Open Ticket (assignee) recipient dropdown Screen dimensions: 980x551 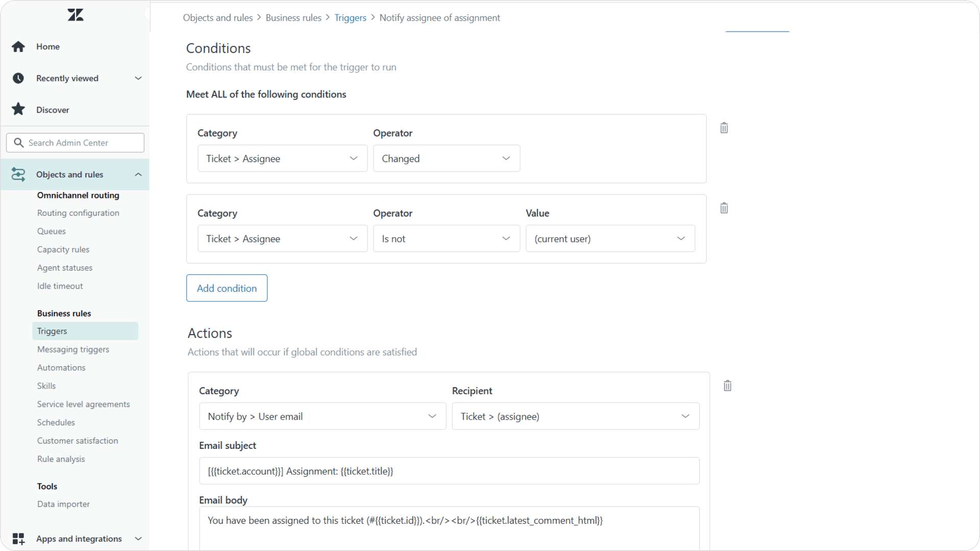click(x=575, y=416)
